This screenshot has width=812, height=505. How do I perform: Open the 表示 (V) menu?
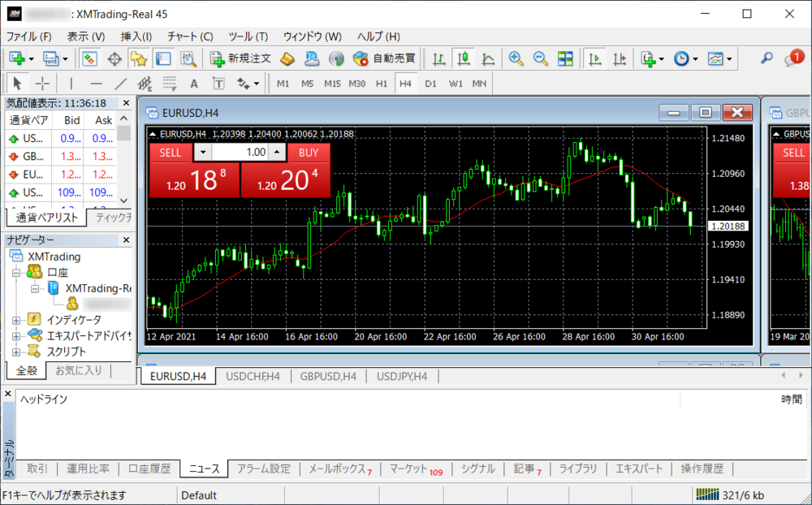pos(86,37)
